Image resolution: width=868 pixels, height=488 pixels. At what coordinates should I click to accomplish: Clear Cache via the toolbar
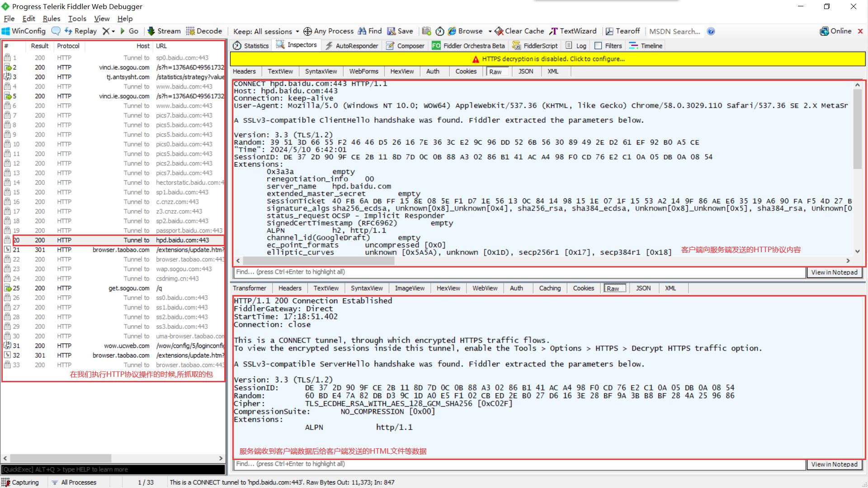pos(519,31)
